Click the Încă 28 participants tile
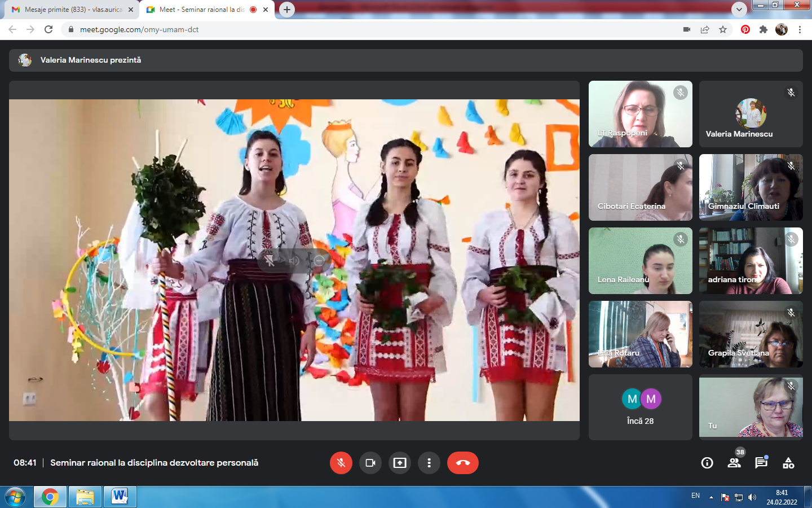Viewport: 812px width, 508px height. pyautogui.click(x=640, y=407)
